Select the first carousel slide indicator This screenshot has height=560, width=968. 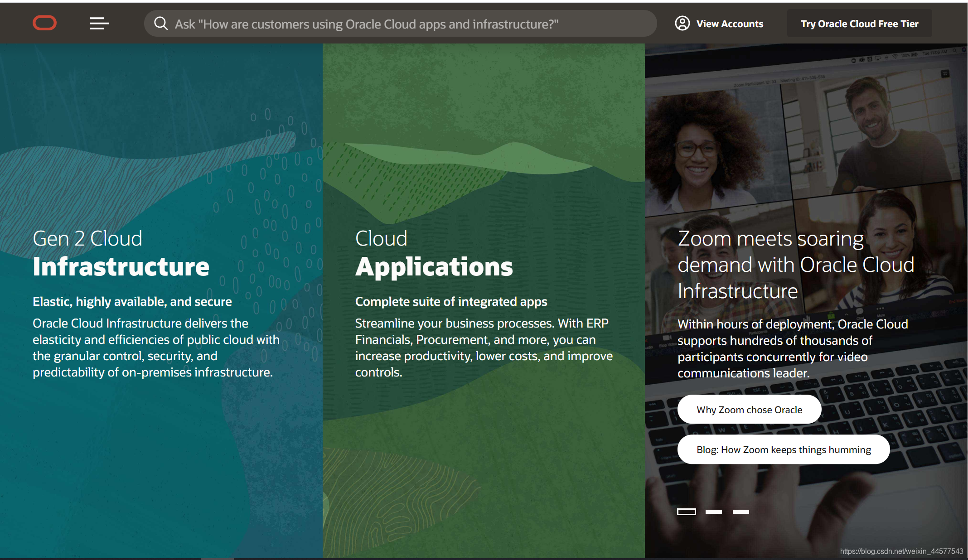point(686,512)
